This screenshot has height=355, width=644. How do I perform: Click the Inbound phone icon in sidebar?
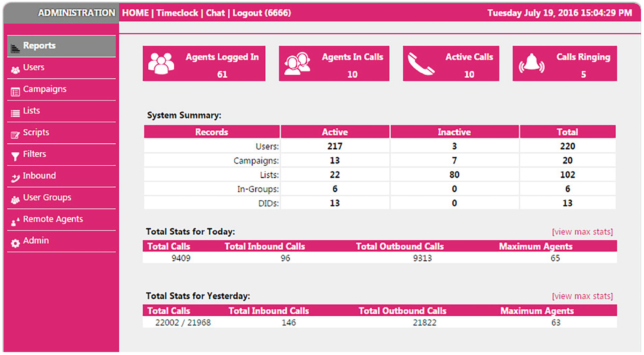(x=15, y=178)
